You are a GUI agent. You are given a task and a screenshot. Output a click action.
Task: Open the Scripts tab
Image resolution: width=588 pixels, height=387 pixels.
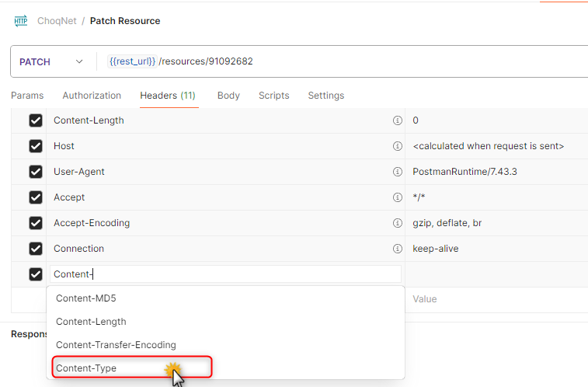tap(273, 96)
